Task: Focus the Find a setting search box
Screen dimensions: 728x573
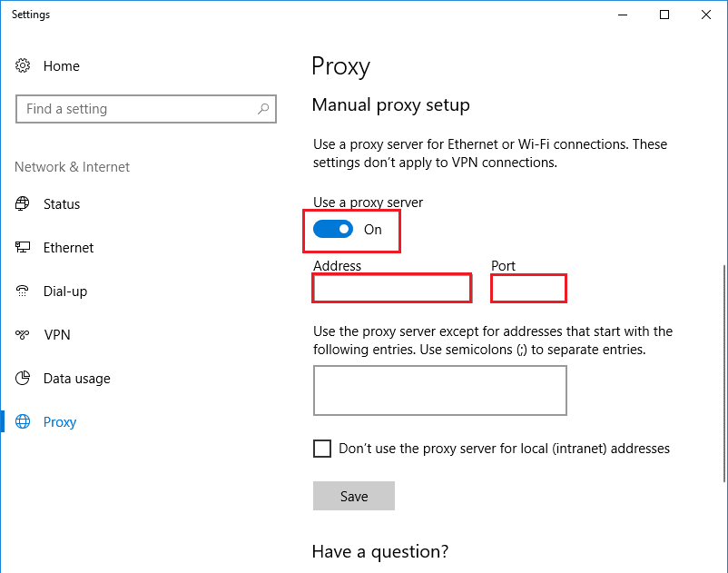Action: click(136, 109)
